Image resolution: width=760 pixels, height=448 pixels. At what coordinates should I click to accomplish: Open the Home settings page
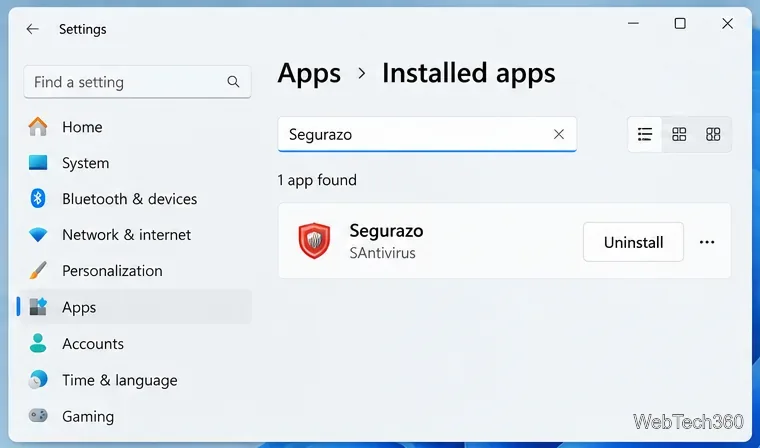[x=136, y=127]
